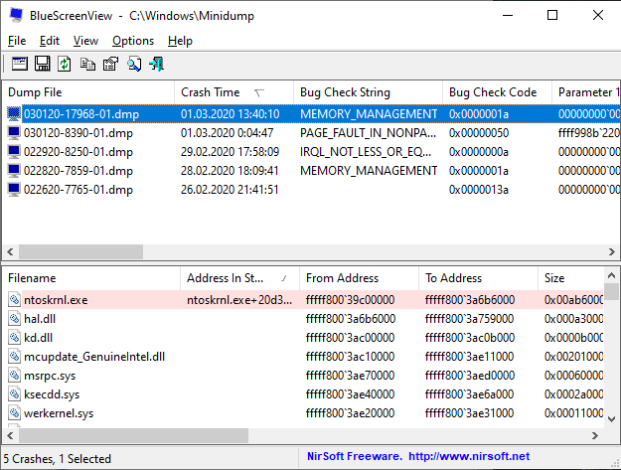
Task: Click the icon of 022920-8250-01.dmp
Action: 14,152
